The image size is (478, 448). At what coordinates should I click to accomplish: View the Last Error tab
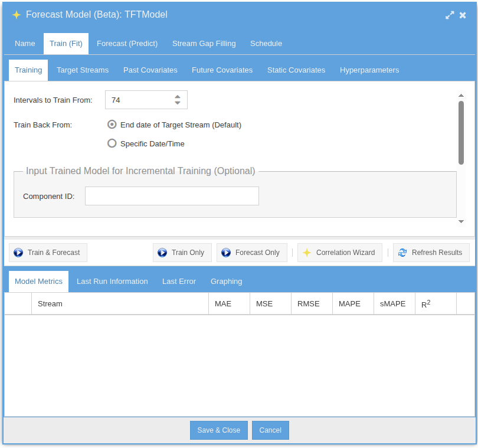click(x=179, y=282)
